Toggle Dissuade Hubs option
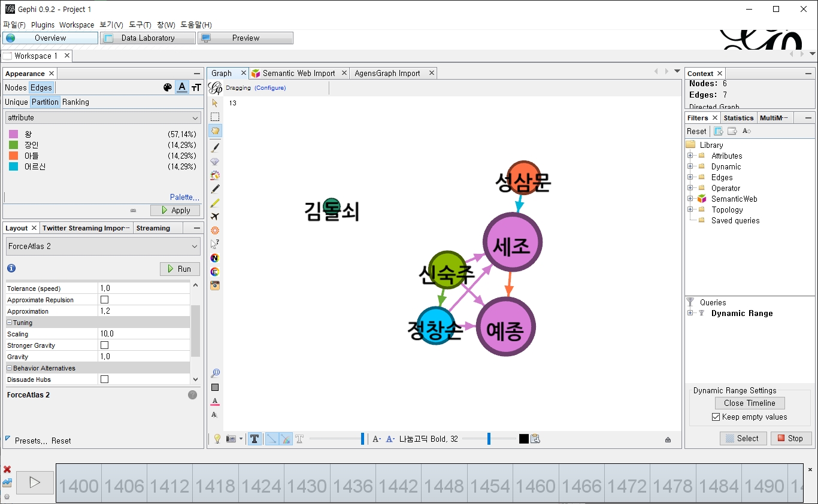Screen dimensions: 818x504 tap(104, 379)
